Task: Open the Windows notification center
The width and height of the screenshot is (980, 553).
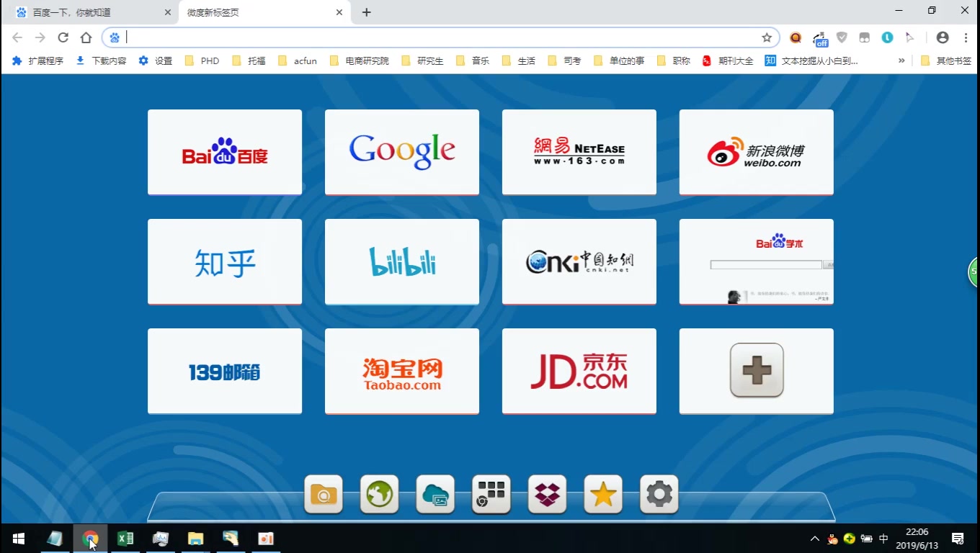Action: pos(958,539)
